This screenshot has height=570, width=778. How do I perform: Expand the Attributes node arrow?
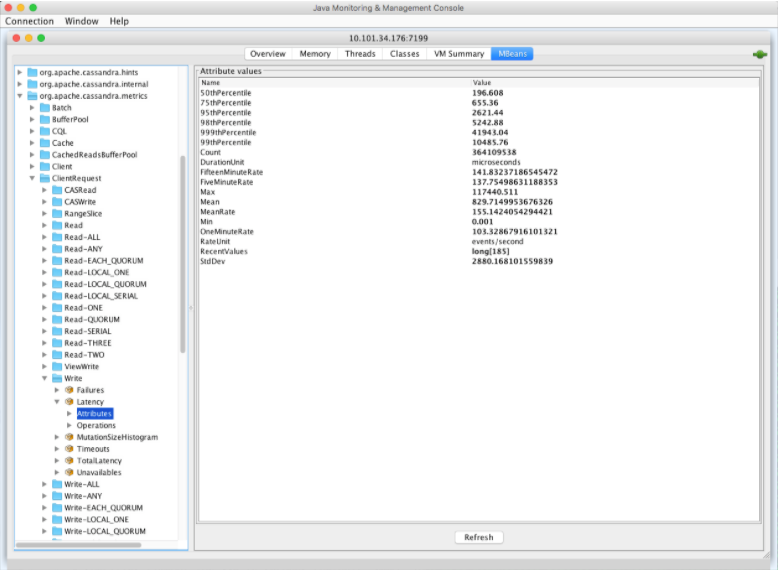pos(69,413)
